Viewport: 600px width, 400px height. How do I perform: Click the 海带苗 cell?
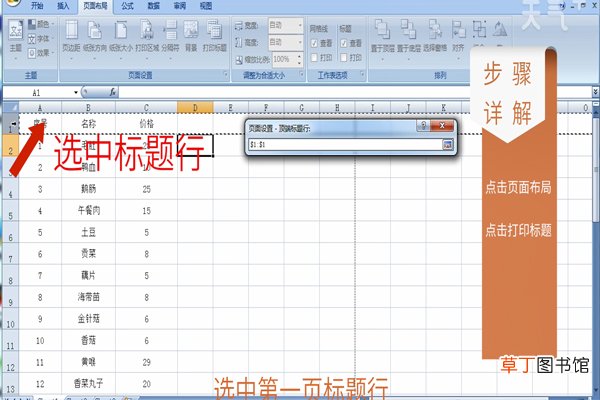pos(88,297)
